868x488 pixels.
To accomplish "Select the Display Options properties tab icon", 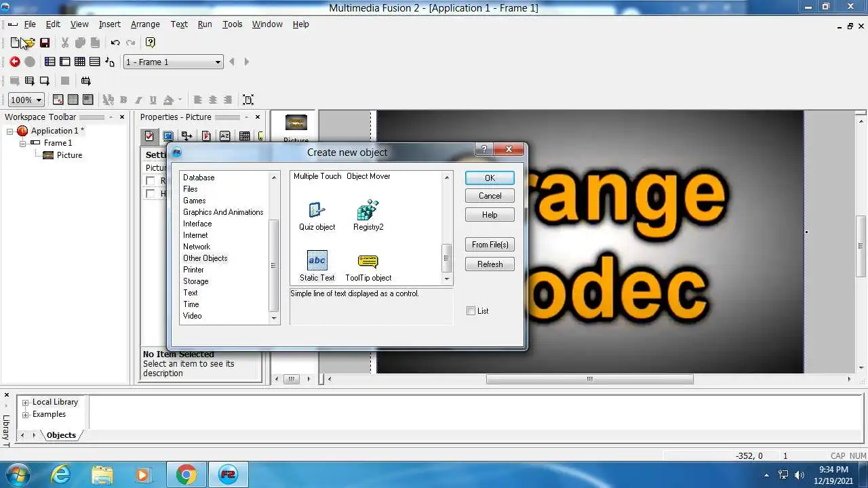I will pyautogui.click(x=168, y=136).
